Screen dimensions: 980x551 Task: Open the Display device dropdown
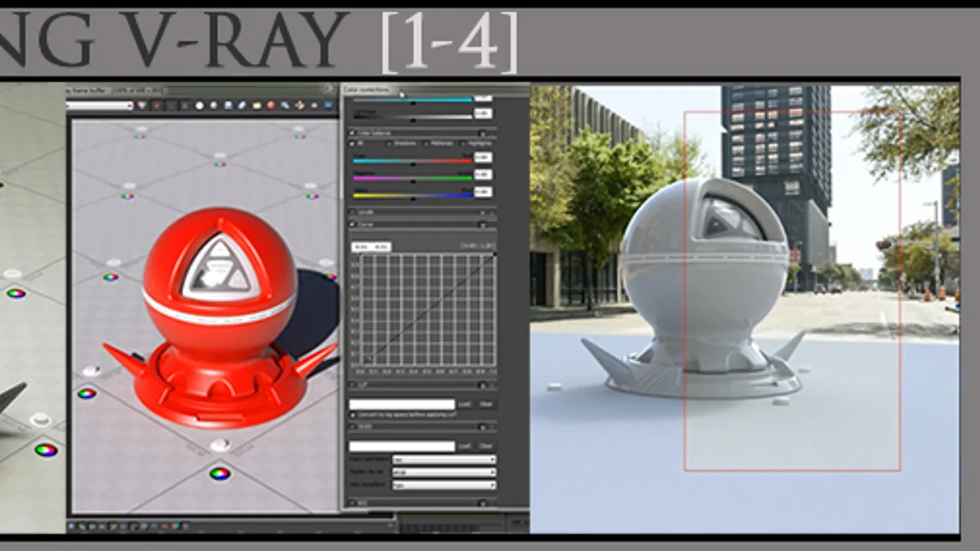(443, 472)
